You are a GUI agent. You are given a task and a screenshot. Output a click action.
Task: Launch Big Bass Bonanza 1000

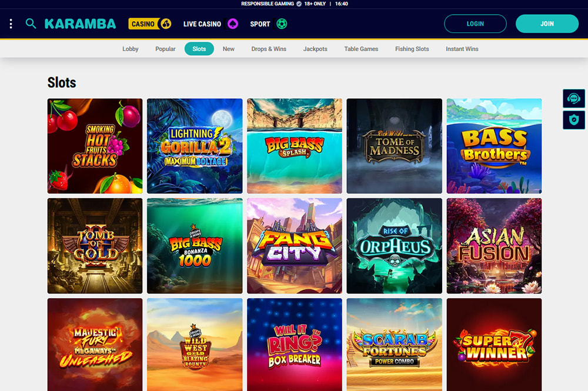(195, 246)
